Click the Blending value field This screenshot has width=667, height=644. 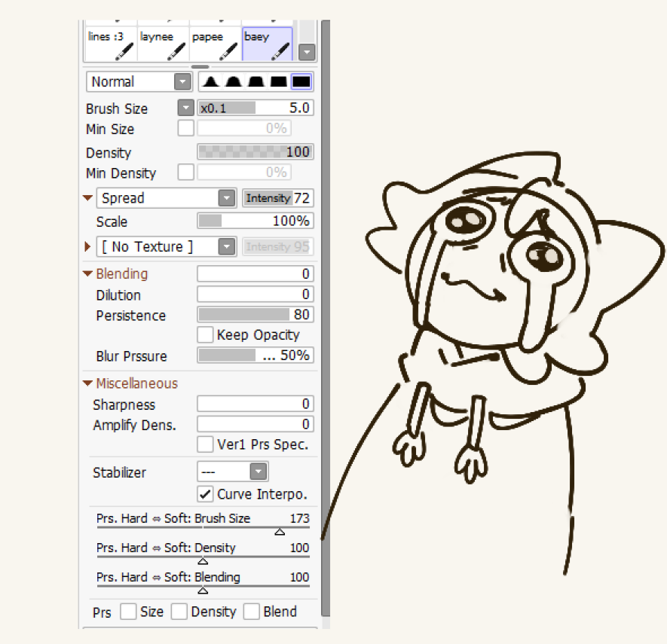tap(255, 273)
